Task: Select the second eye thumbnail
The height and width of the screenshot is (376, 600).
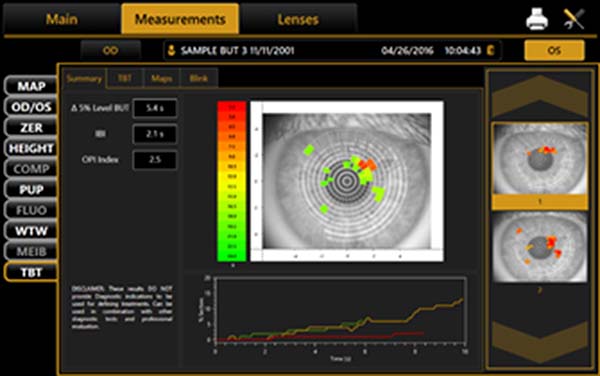Action: 540,247
